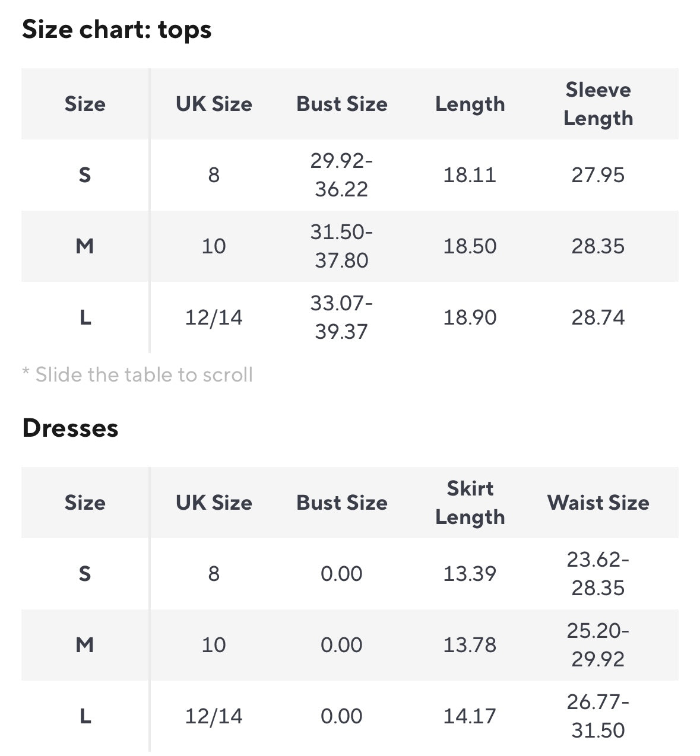Screen dimensions: 700x756
Task: Select the 18.90 length cell
Action: coord(470,317)
